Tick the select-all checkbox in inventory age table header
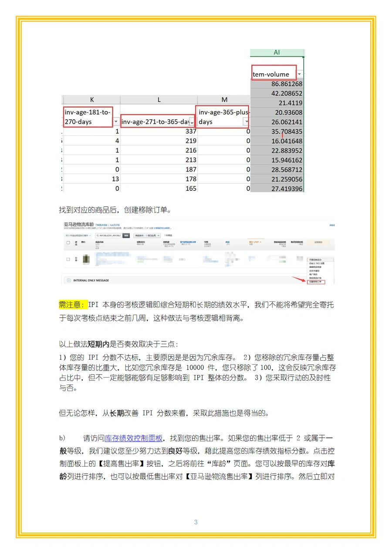The image size is (392, 554). (68, 243)
